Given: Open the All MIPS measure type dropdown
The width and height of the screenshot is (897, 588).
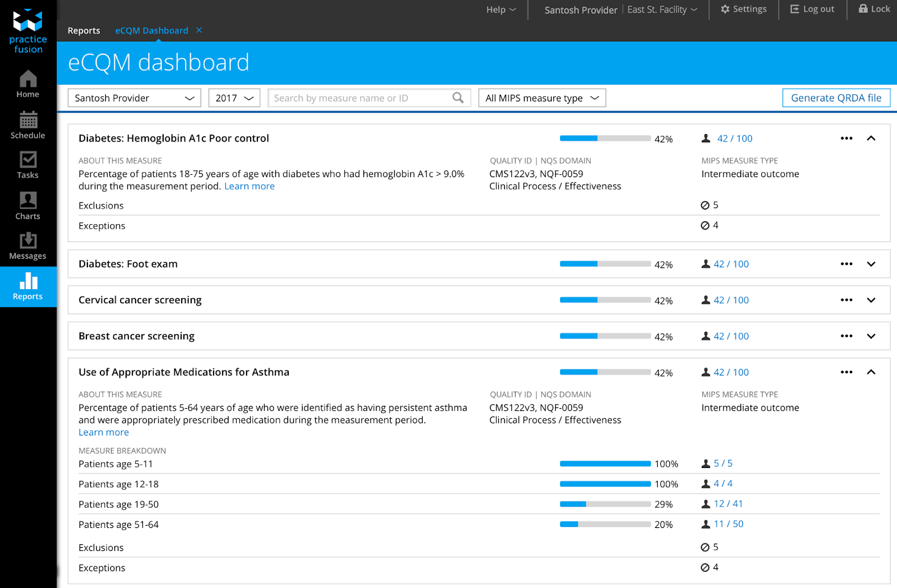Looking at the screenshot, I should 541,98.
